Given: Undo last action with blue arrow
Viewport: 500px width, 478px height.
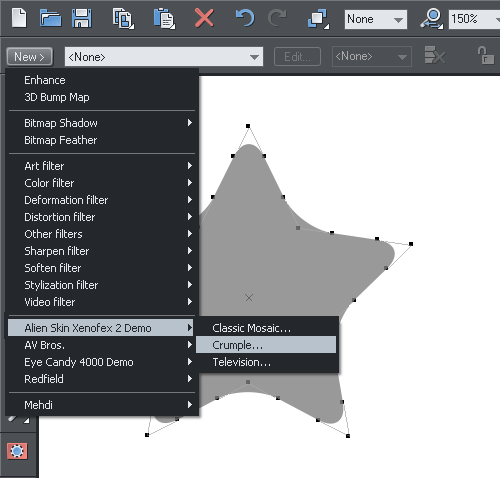Looking at the screenshot, I should click(245, 18).
